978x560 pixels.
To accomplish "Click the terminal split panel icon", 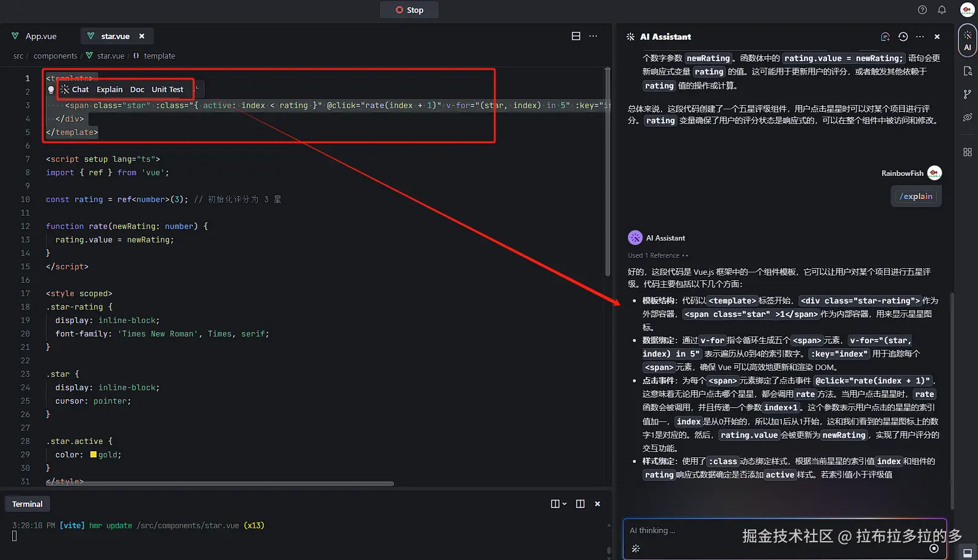I will (580, 504).
